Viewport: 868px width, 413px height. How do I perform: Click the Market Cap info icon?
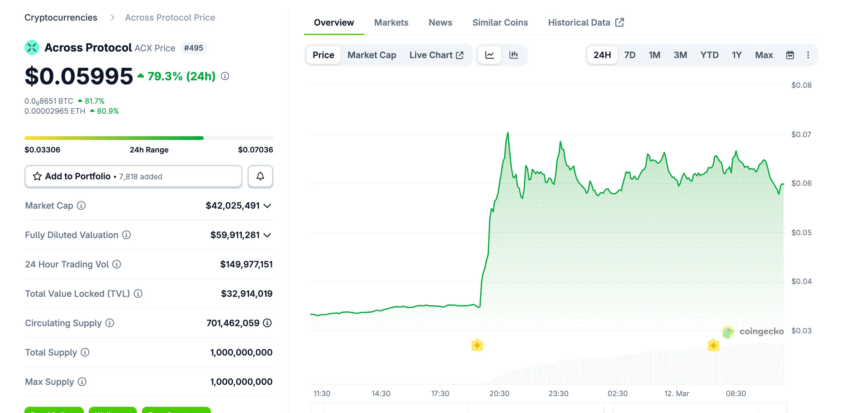81,206
